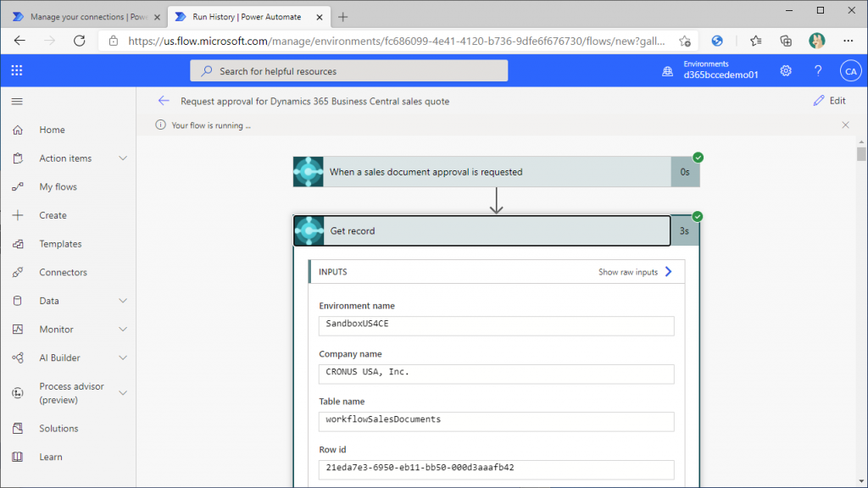Collapse the left navigation hamburger menu
The width and height of the screenshot is (868, 488).
[x=17, y=102]
